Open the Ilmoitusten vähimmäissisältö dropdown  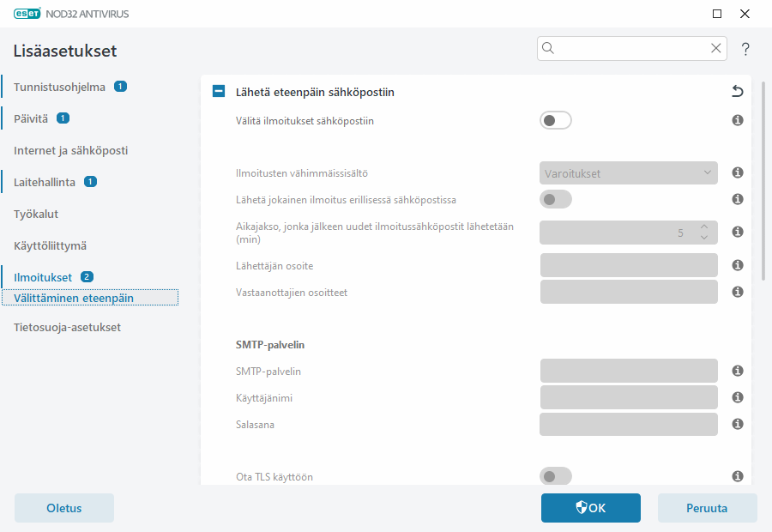pos(628,172)
